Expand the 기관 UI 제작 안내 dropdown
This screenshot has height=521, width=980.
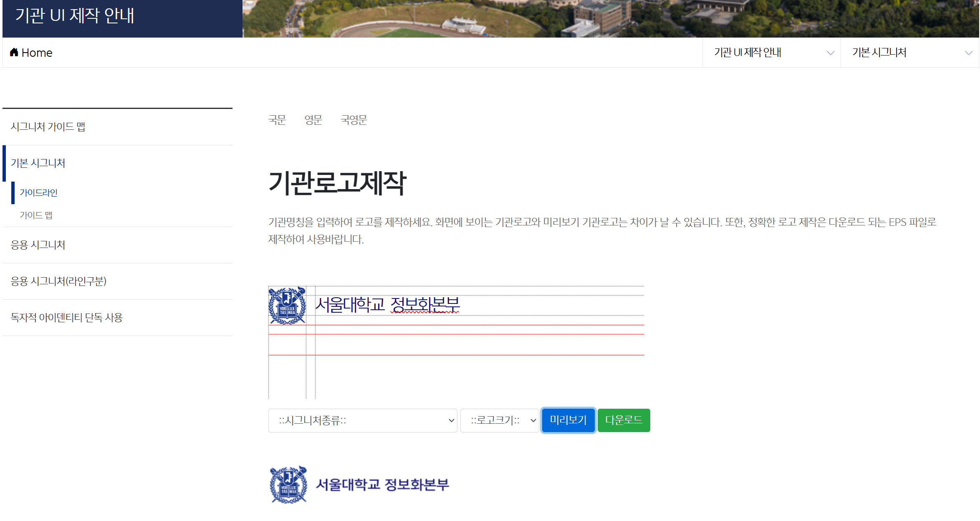click(771, 53)
